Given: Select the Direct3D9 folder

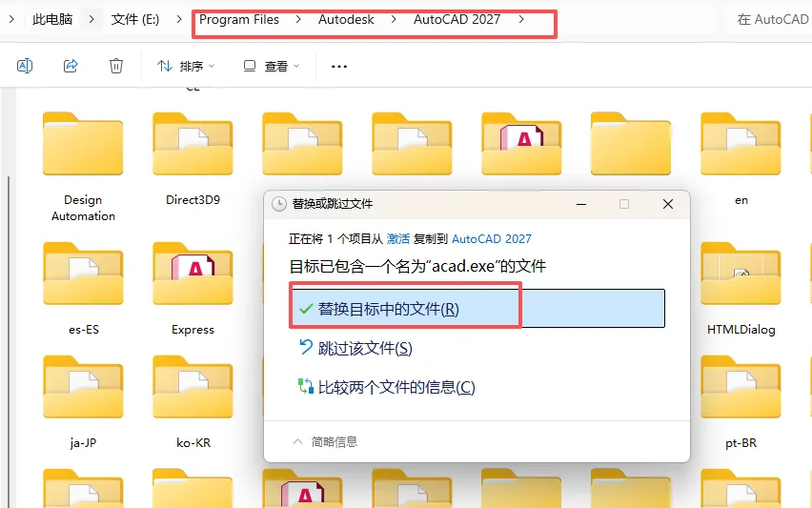Looking at the screenshot, I should pos(193,160).
